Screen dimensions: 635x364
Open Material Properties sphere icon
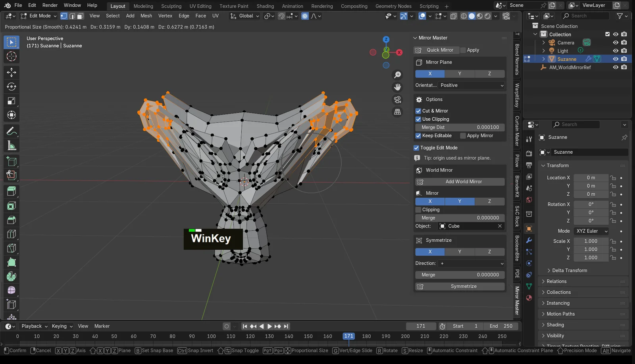528,297
